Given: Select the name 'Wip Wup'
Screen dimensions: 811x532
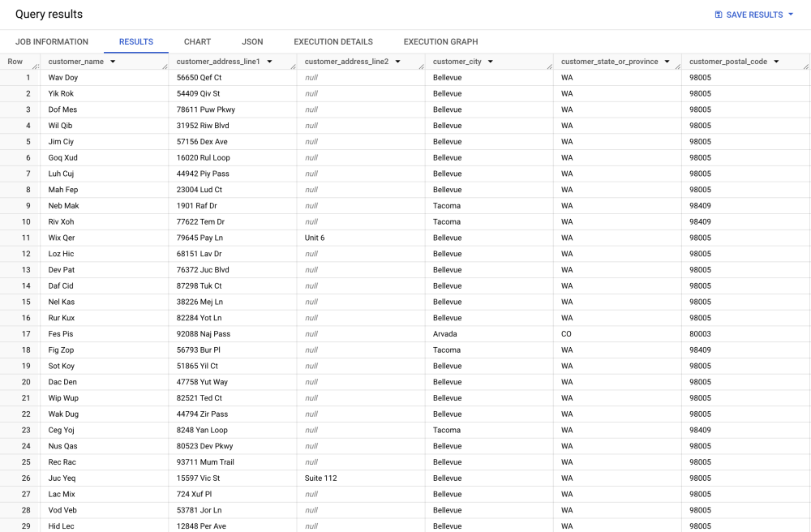Looking at the screenshot, I should click(x=63, y=398).
